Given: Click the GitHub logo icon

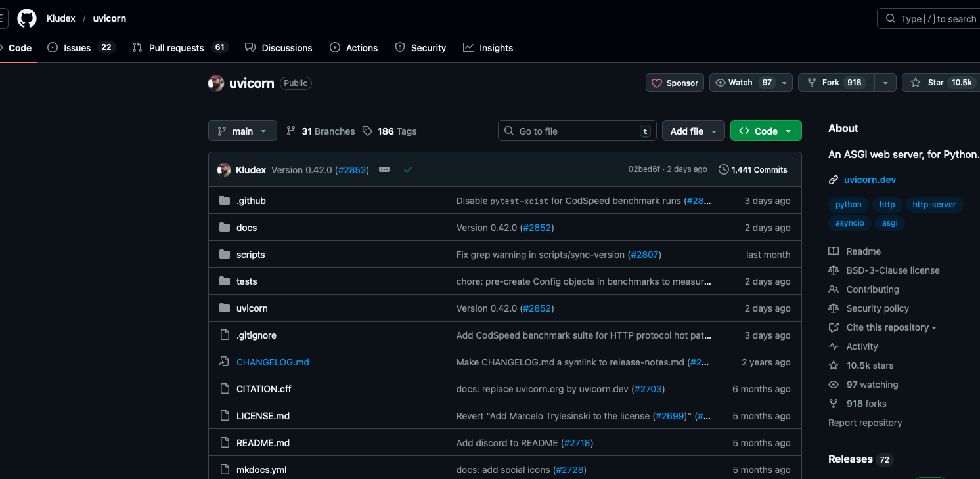Looking at the screenshot, I should (x=27, y=18).
